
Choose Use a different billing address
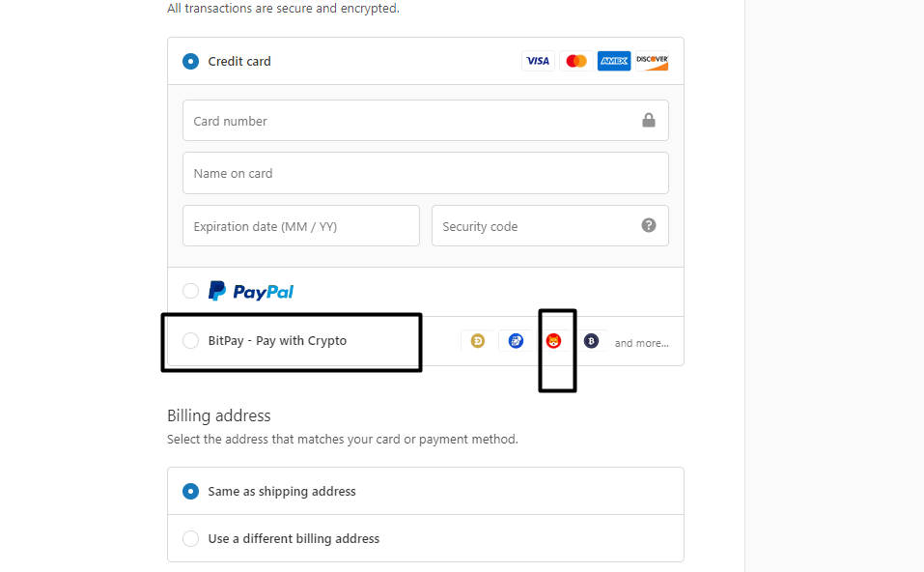(190, 538)
